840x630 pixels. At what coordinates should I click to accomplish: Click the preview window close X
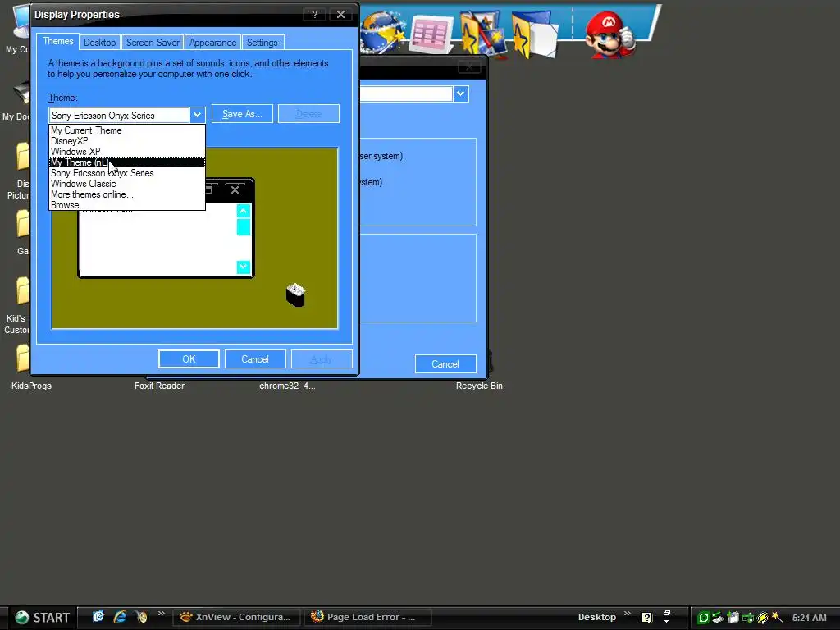point(235,189)
